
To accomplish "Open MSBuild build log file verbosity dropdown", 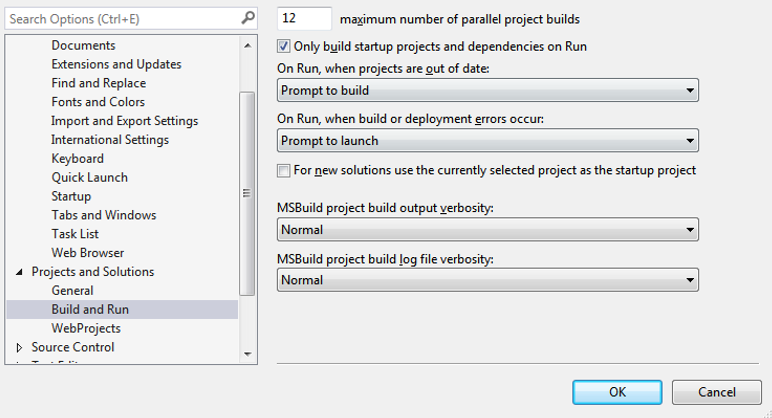I will click(487, 280).
